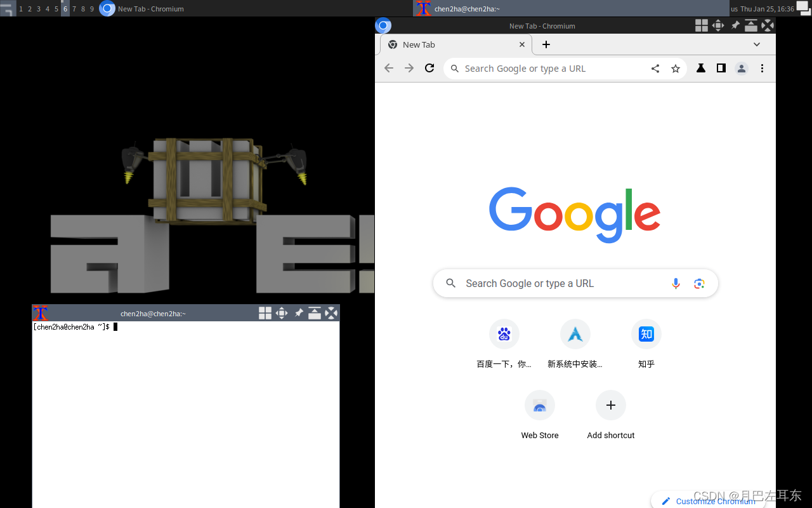The height and width of the screenshot is (508, 812).
Task: Open the Chromium profile avatar menu
Action: point(742,69)
